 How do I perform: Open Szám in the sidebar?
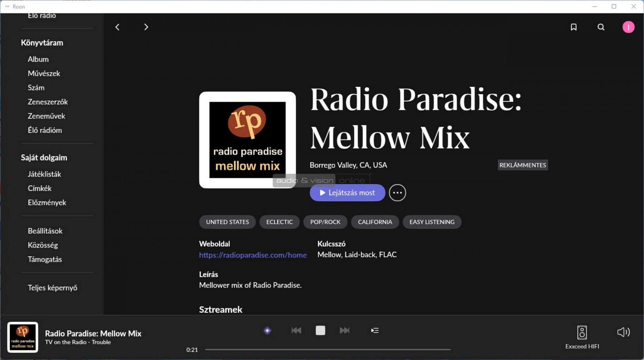point(36,88)
